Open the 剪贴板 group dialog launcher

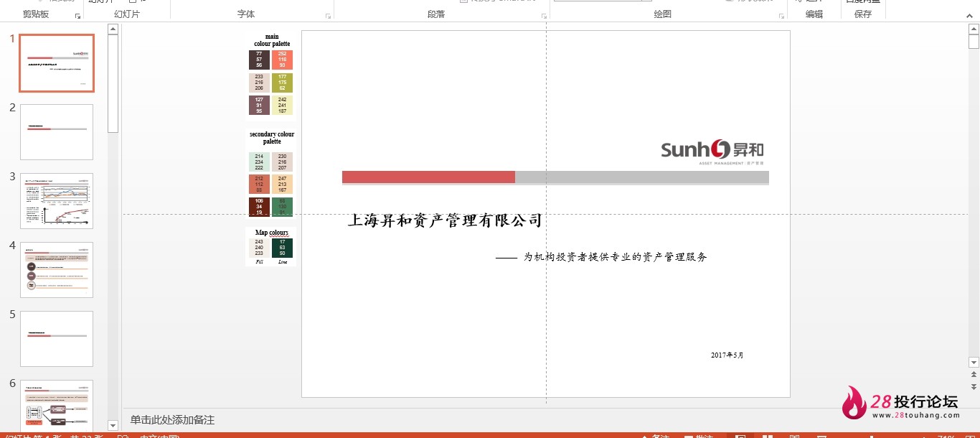point(77,15)
